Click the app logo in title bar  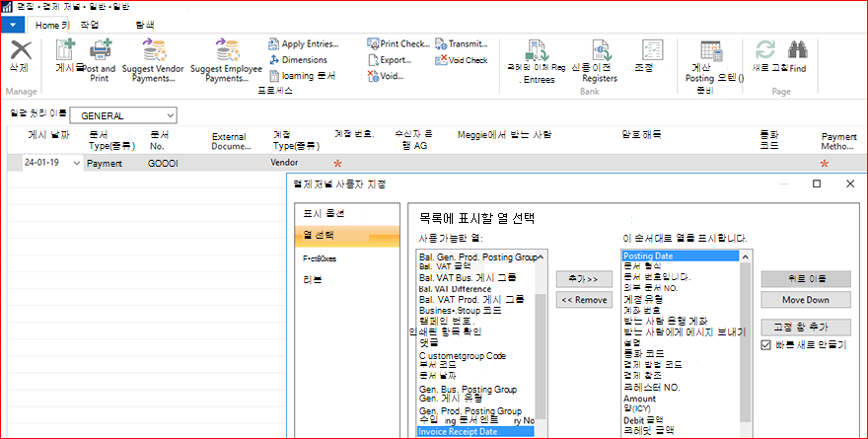point(7,7)
